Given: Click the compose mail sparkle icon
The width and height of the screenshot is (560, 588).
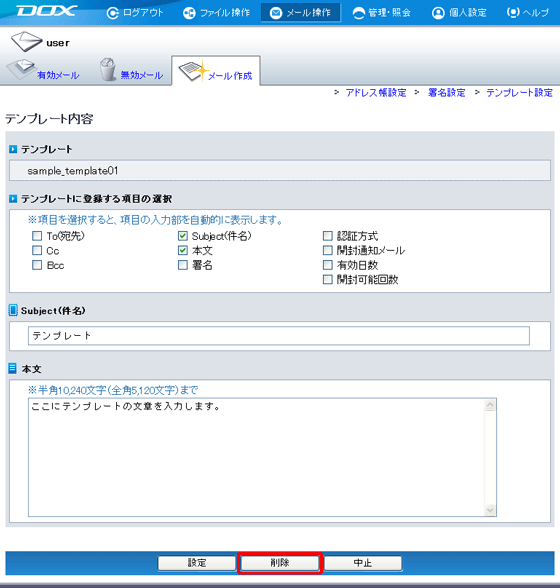Looking at the screenshot, I should pyautogui.click(x=194, y=70).
